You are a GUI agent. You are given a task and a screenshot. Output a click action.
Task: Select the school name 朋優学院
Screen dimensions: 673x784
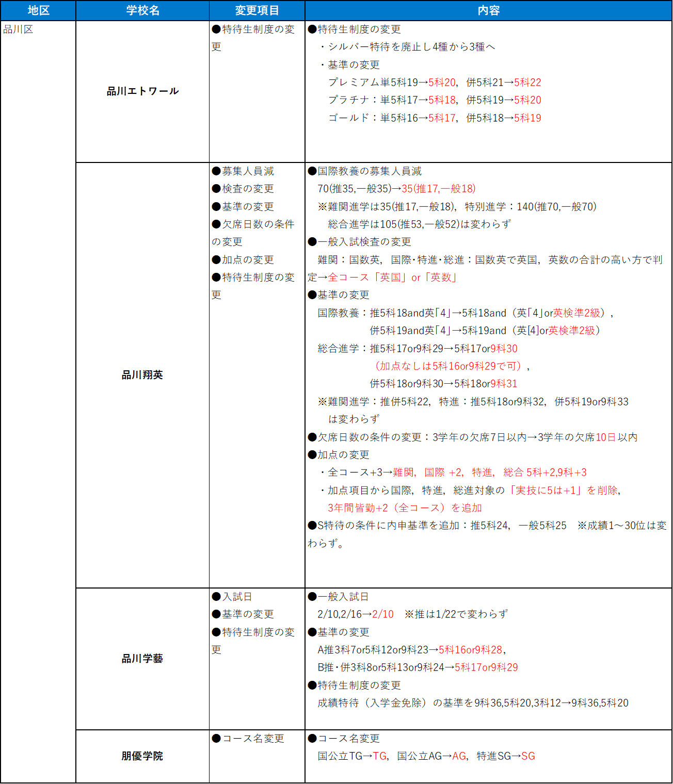(x=142, y=756)
